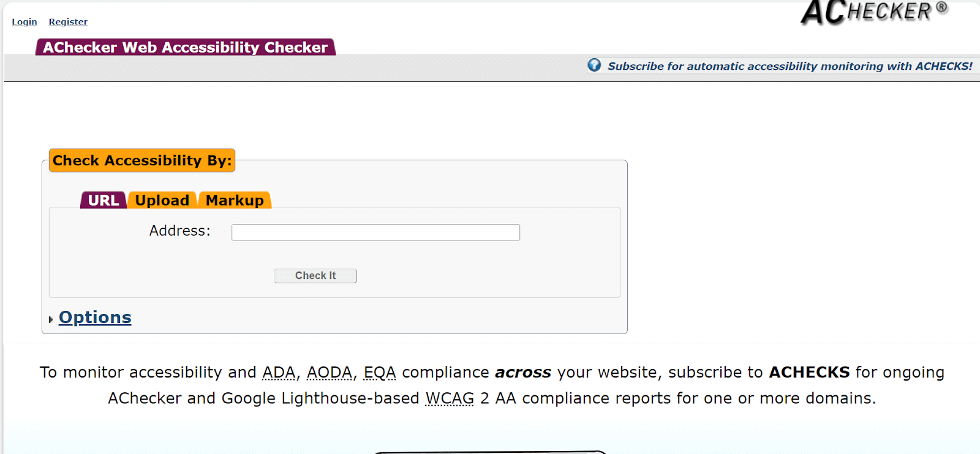Image resolution: width=980 pixels, height=454 pixels.
Task: Open the Login page
Action: [x=24, y=21]
